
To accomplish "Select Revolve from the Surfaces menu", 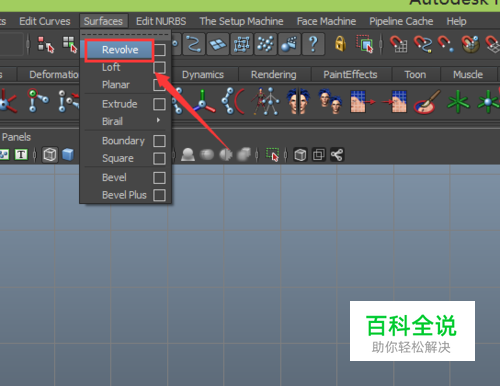I will pos(120,50).
